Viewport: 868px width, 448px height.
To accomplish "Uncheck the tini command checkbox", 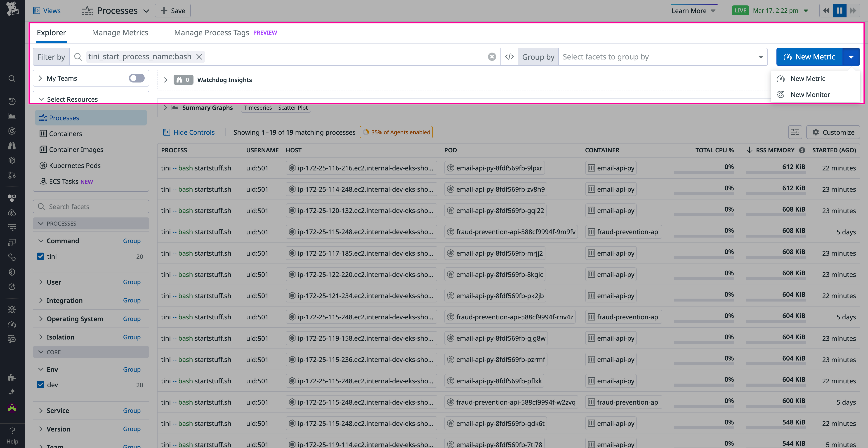I will [x=41, y=256].
